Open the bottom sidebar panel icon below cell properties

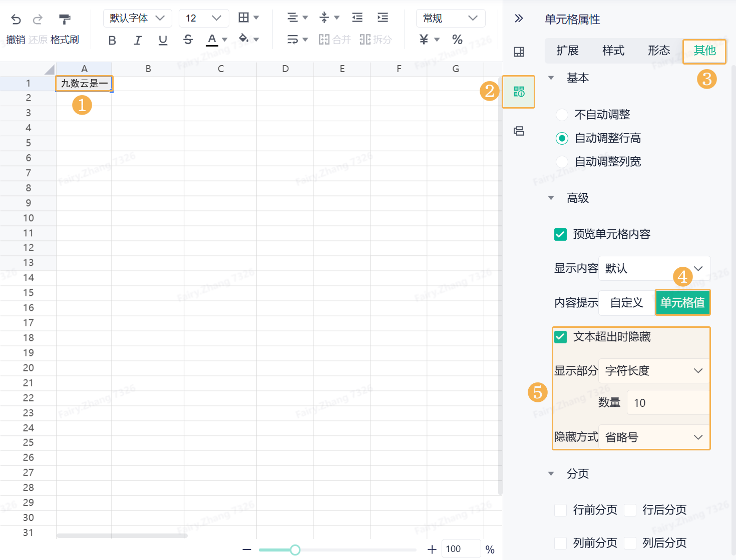pyautogui.click(x=519, y=131)
